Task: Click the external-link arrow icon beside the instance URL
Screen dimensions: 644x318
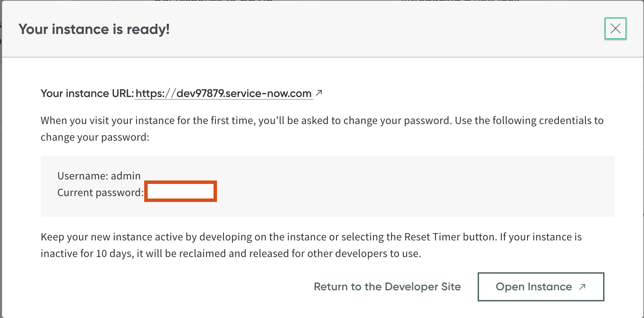Action: pos(319,93)
